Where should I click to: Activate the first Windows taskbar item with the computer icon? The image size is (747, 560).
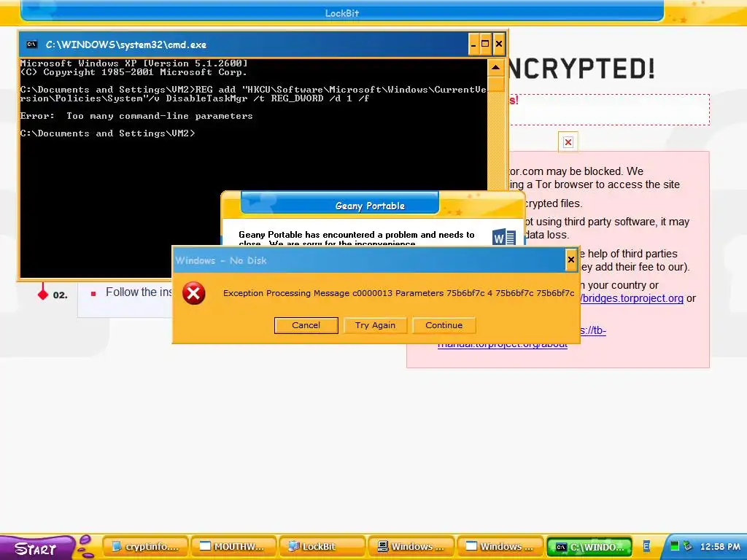[411, 547]
